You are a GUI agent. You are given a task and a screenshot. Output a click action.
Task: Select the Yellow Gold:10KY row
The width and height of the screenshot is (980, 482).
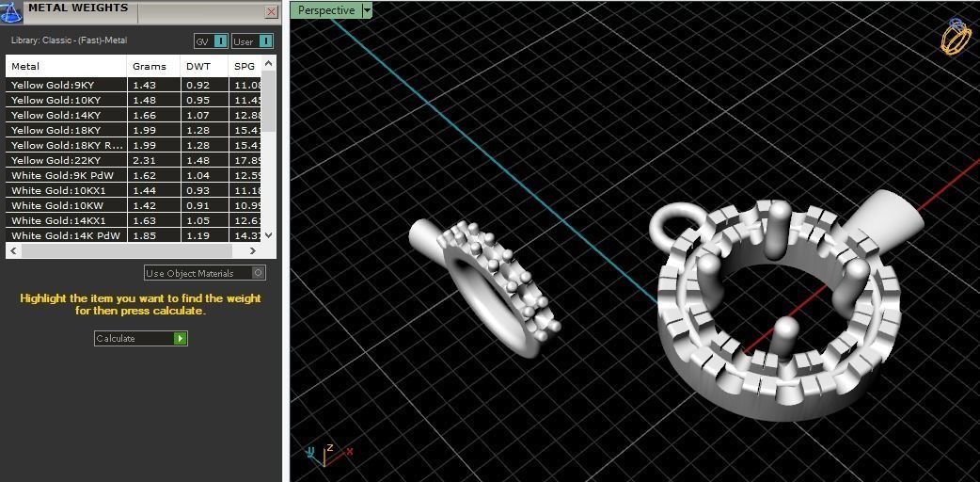(134, 100)
